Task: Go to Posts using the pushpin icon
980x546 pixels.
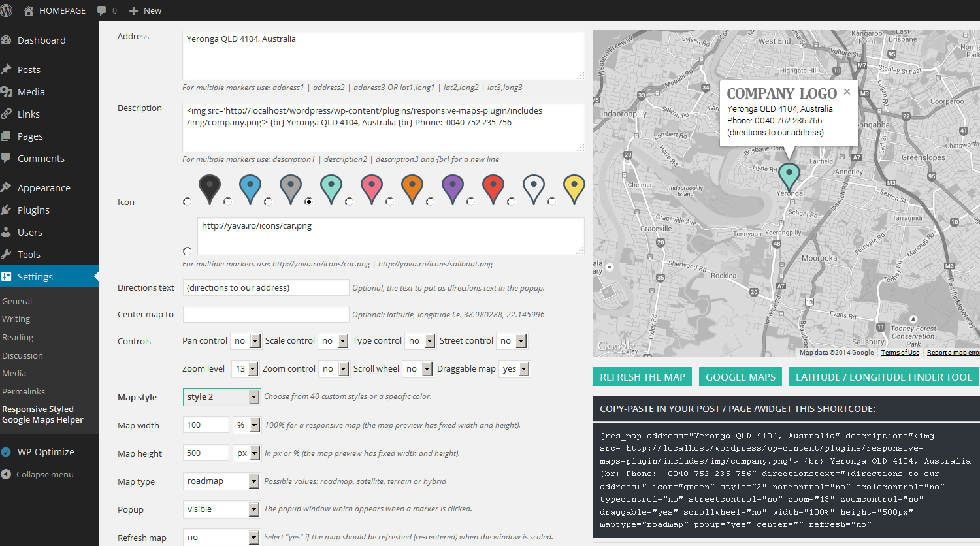Action: 7,69
